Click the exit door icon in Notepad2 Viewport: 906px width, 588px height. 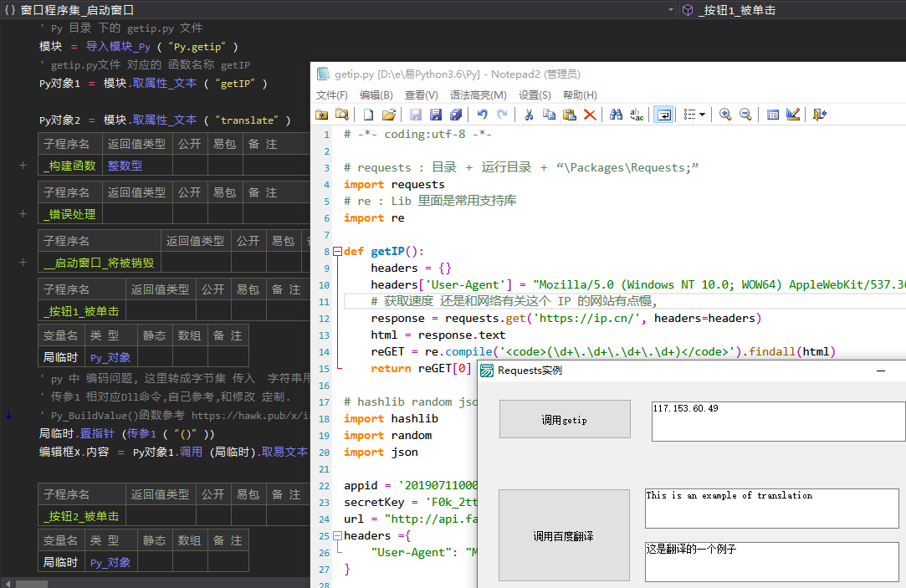click(x=819, y=115)
